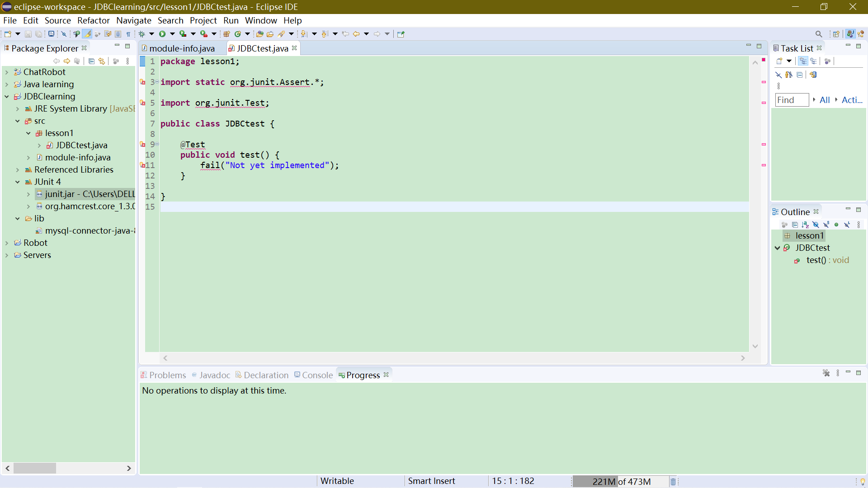Collapse the JUnit 4 library node
This screenshot has height=488, width=868.
[18, 182]
